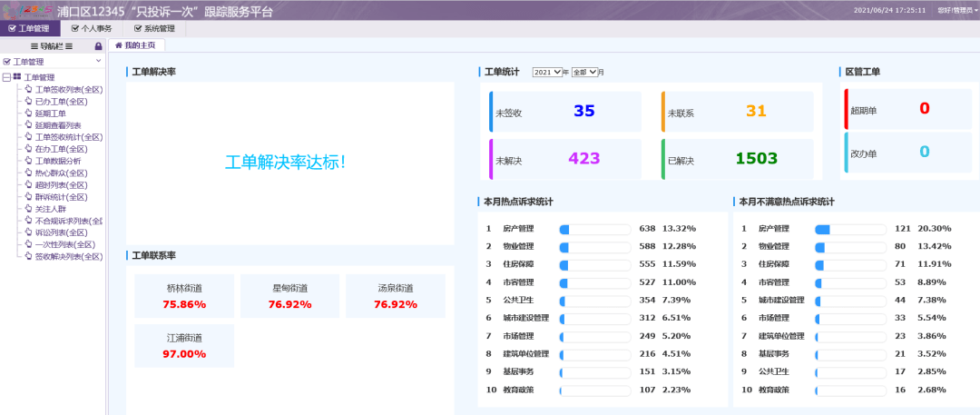The width and height of the screenshot is (980, 415).
Task: Open the 系统管理 top menu
Action: (x=154, y=28)
